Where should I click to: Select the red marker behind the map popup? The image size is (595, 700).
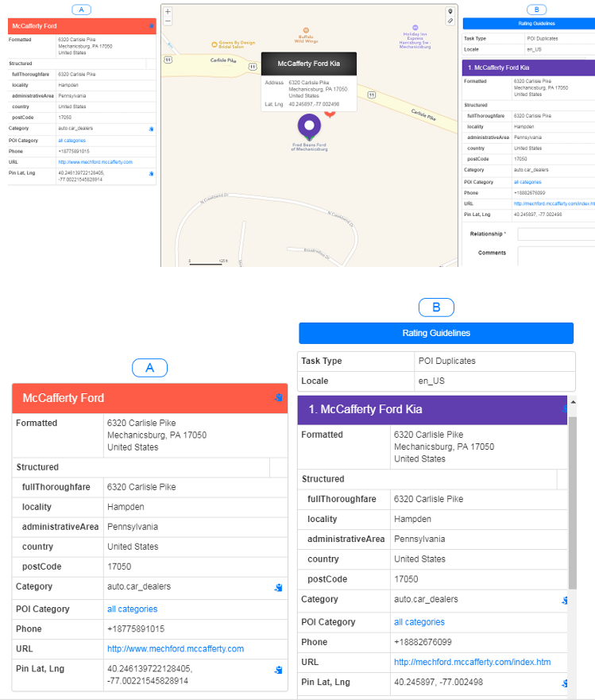330,114
